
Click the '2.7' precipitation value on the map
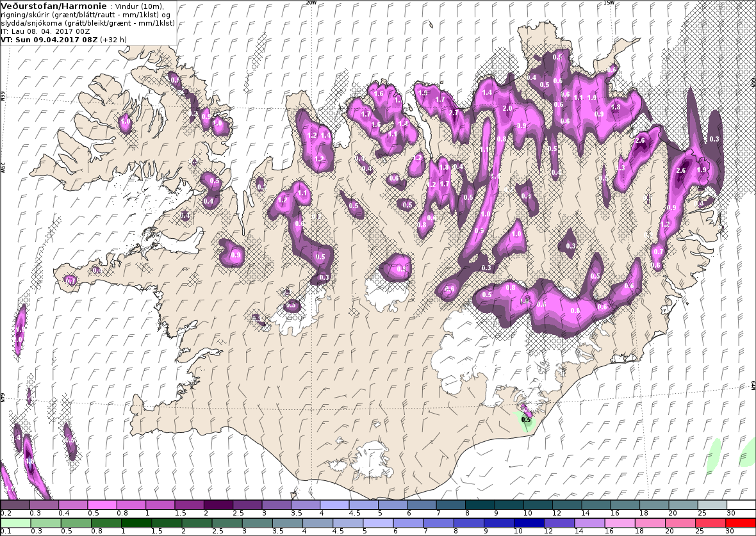pyautogui.click(x=454, y=113)
